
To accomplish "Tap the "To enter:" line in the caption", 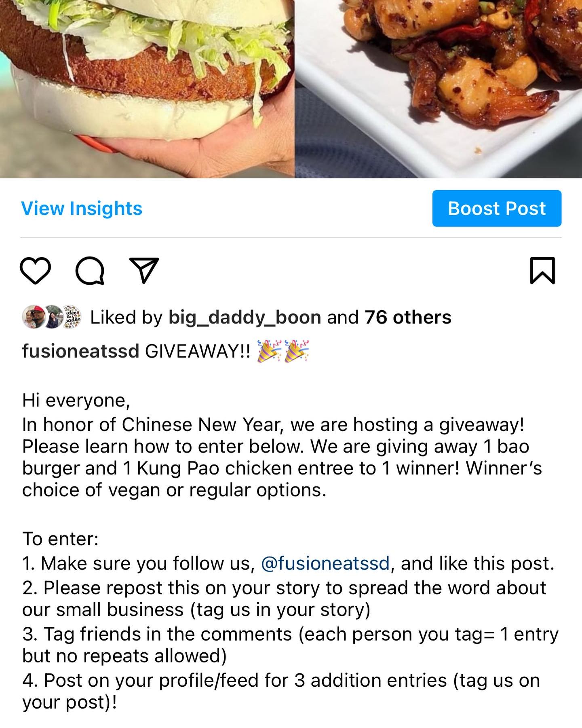I will [61, 539].
